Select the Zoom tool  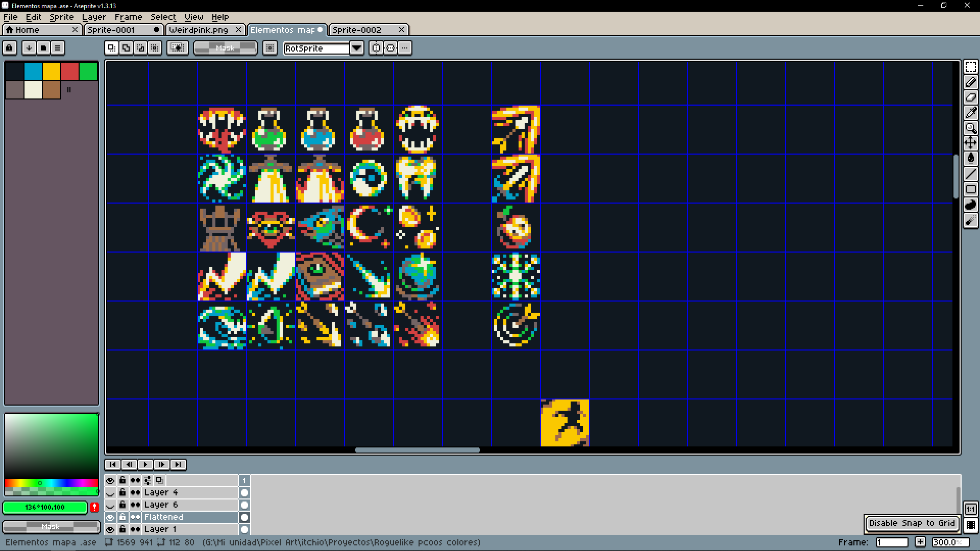(970, 128)
